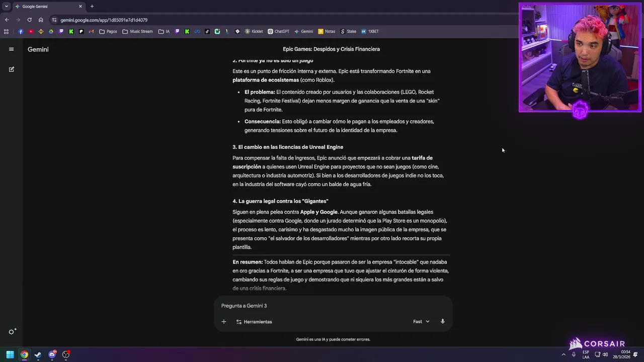Viewport: 644px width, 362px height.
Task: Click the Gemini logo text
Action: tap(38, 49)
